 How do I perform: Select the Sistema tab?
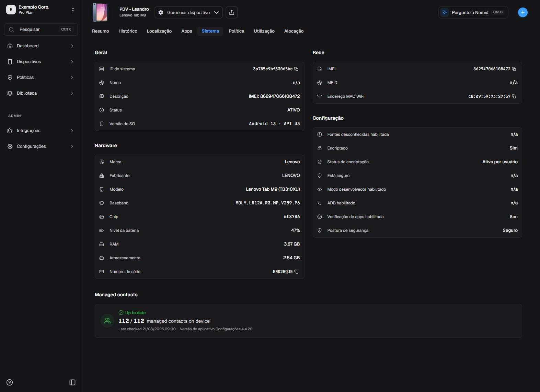pos(210,31)
